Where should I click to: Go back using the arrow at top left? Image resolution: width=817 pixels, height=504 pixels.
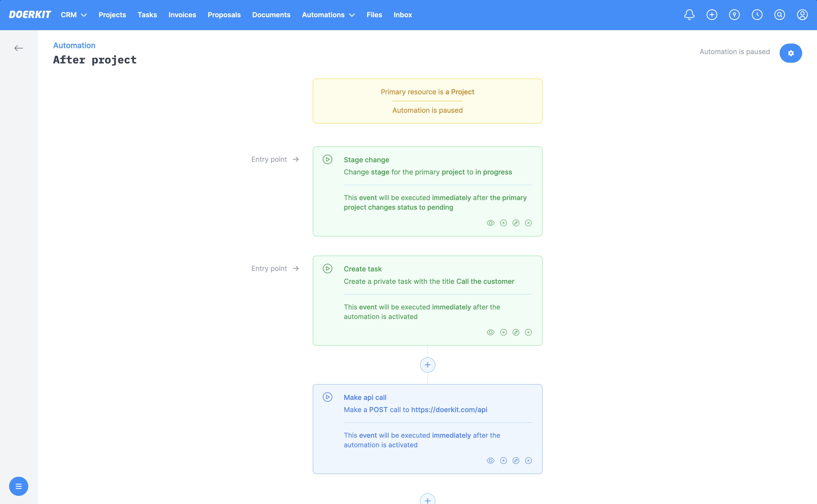pyautogui.click(x=19, y=48)
